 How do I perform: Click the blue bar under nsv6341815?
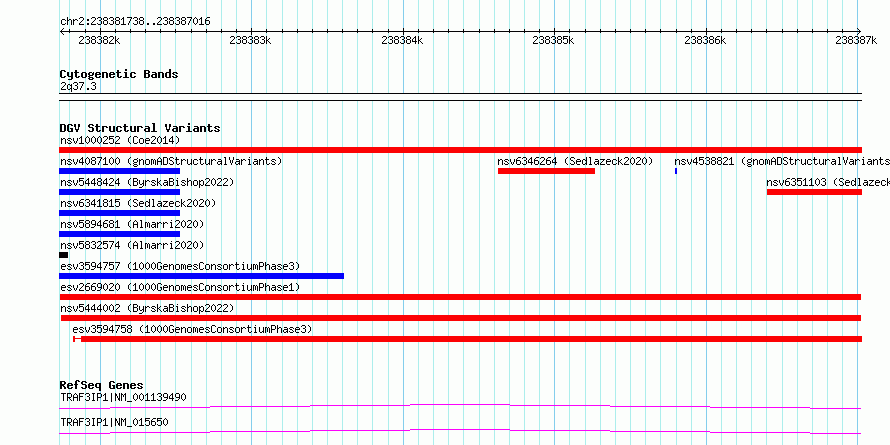coord(119,213)
